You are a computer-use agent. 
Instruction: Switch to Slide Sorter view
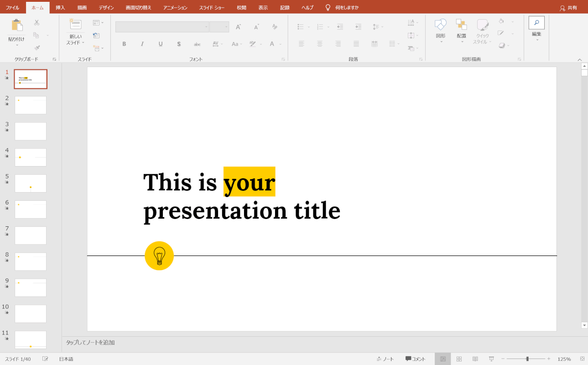tap(459, 359)
